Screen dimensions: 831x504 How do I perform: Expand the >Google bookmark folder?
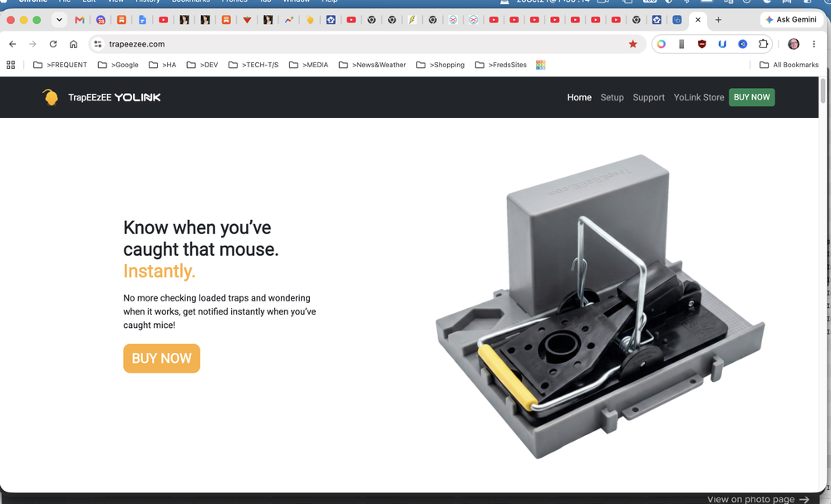(x=118, y=65)
